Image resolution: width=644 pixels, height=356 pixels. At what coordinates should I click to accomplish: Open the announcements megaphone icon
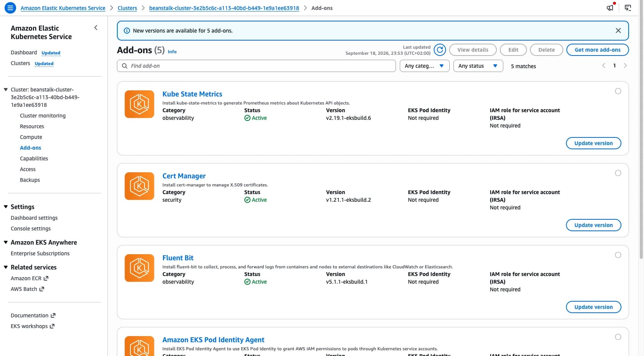pyautogui.click(x=610, y=8)
